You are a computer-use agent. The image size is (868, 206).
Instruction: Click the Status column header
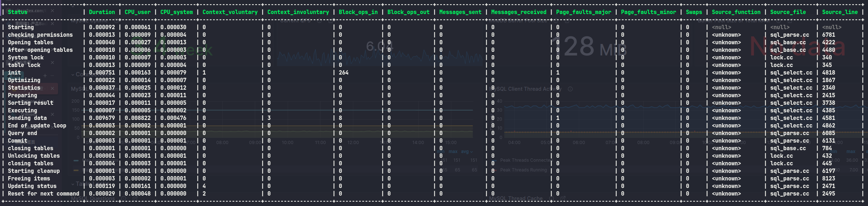pyautogui.click(x=18, y=12)
